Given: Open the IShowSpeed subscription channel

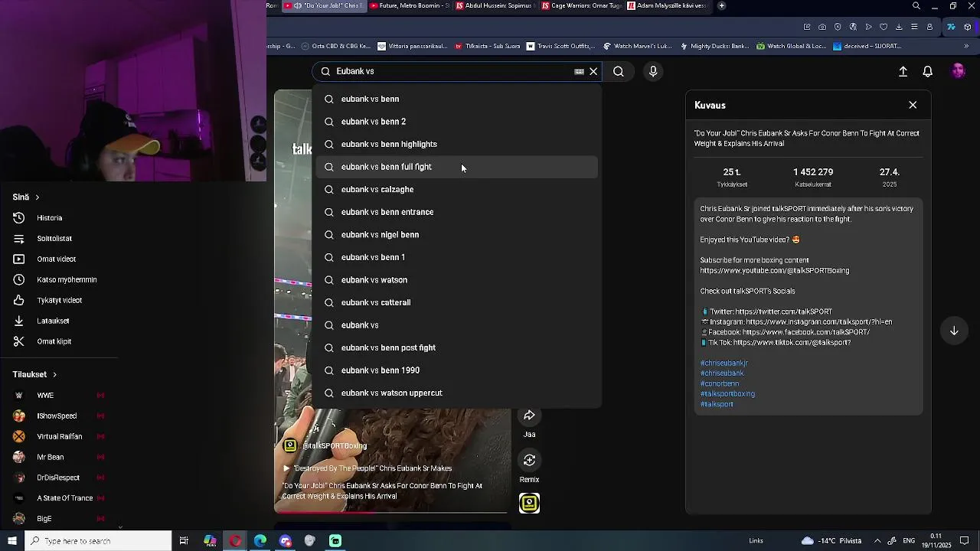Looking at the screenshot, I should pos(58,416).
